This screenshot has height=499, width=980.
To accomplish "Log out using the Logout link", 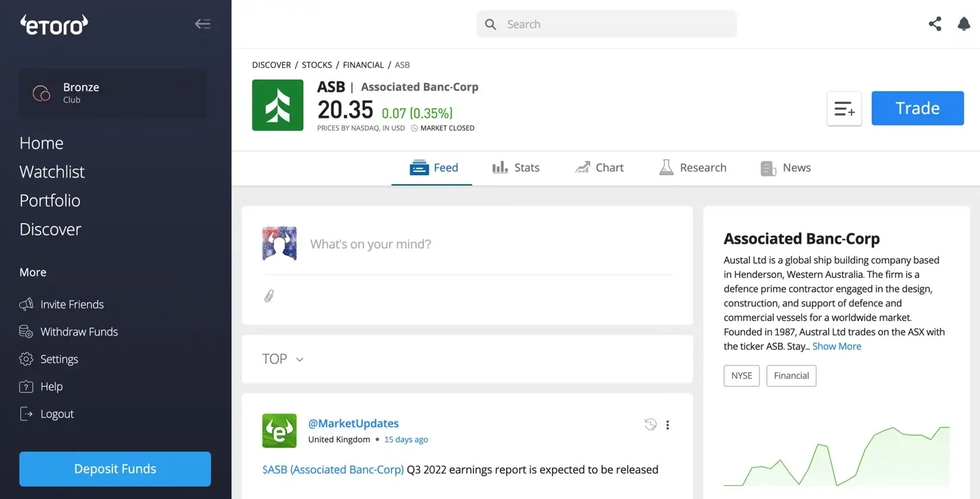I will click(57, 413).
